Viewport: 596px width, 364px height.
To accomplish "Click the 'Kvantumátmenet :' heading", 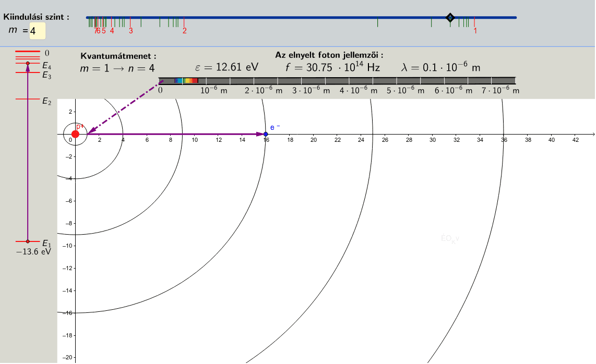I will [118, 56].
